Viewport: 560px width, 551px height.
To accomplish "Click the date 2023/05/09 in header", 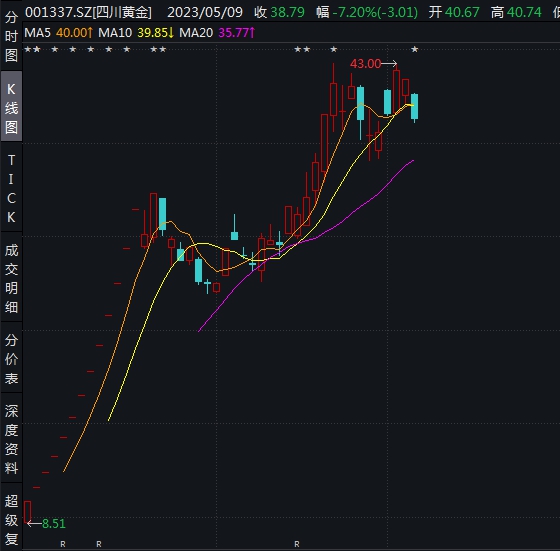I will tap(205, 12).
